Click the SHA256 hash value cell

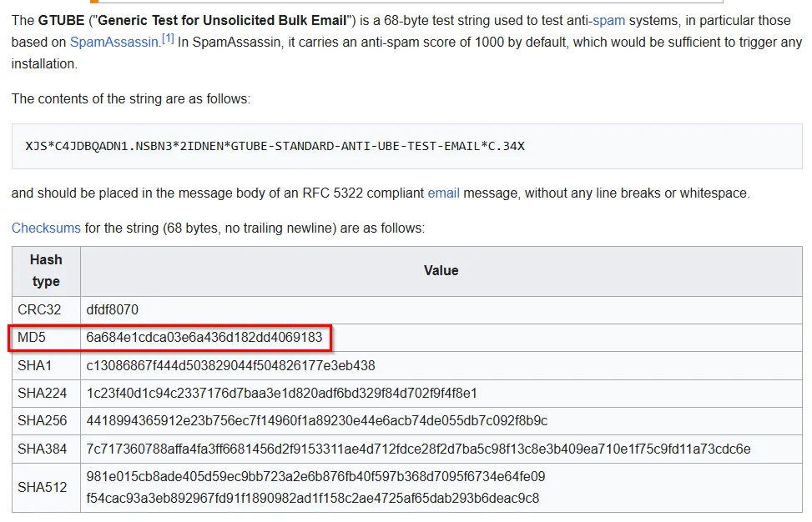coord(316,420)
